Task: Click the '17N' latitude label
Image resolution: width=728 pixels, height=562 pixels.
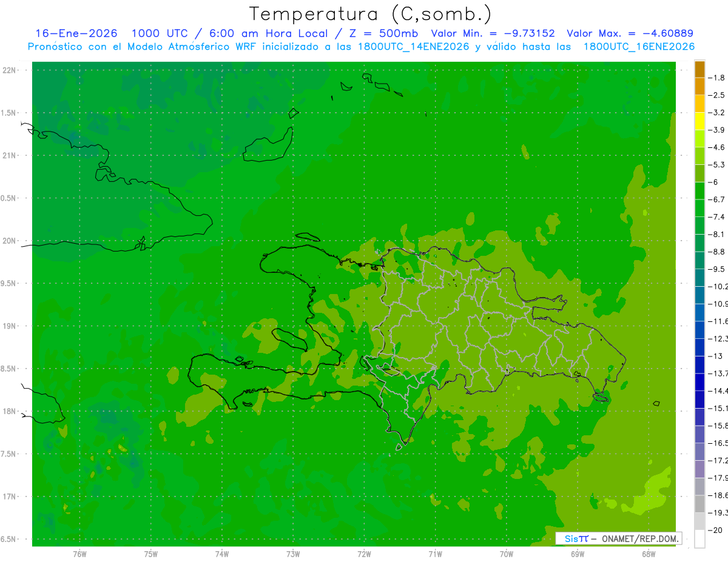Action: click(9, 497)
